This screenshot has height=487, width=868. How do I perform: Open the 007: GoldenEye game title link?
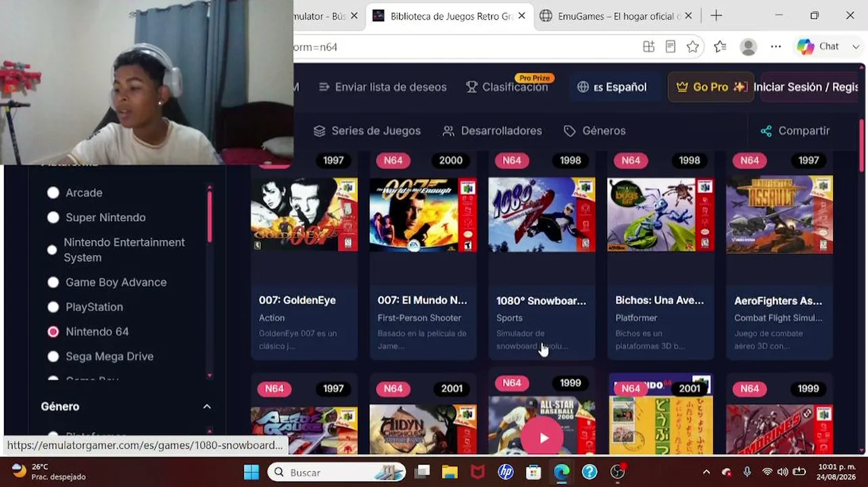[297, 300]
